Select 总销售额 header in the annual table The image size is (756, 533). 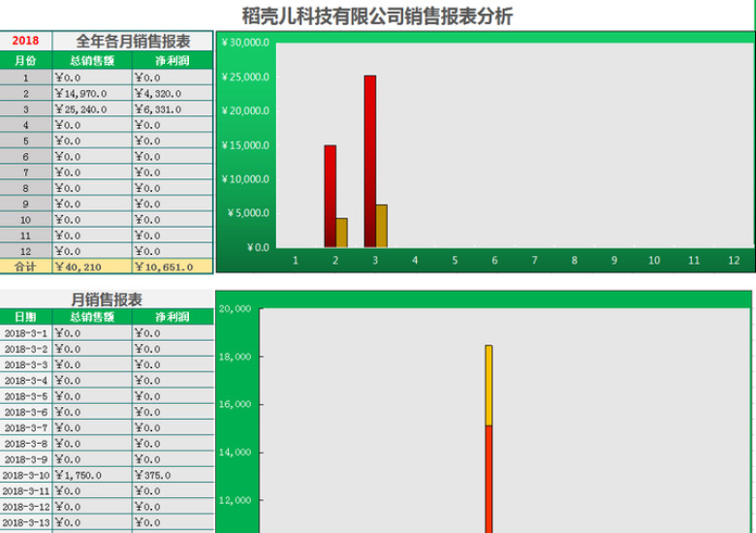coord(92,60)
